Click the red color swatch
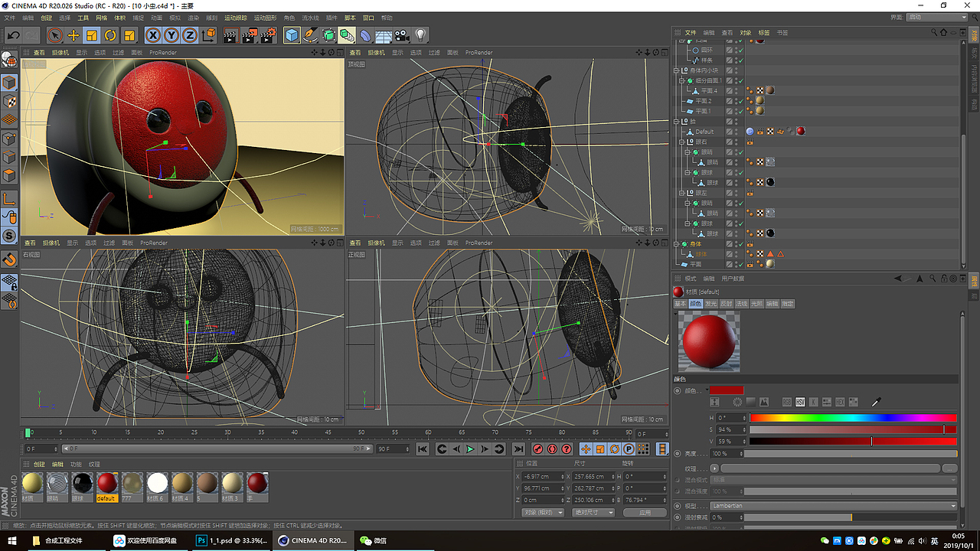Screen dimensions: 980x551 coord(726,390)
